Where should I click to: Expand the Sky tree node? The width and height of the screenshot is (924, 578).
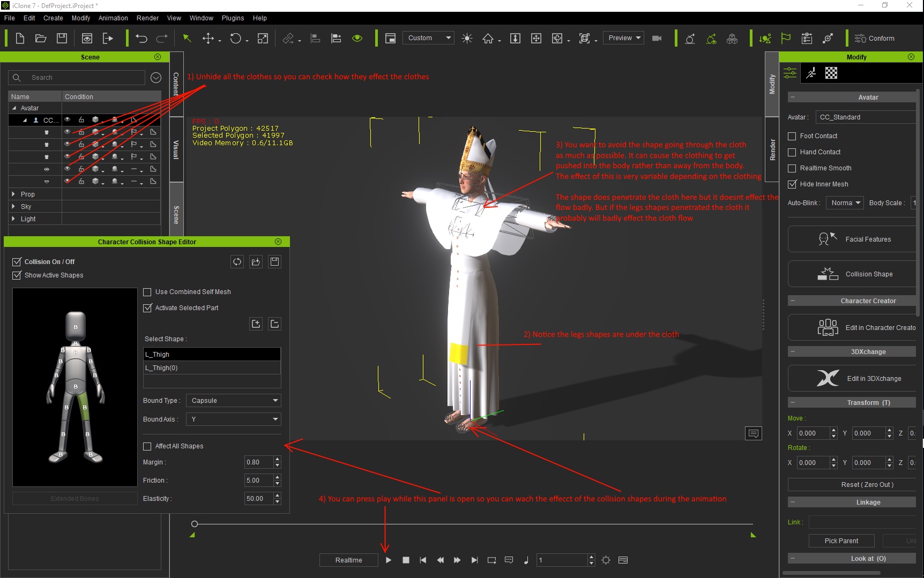(x=13, y=206)
